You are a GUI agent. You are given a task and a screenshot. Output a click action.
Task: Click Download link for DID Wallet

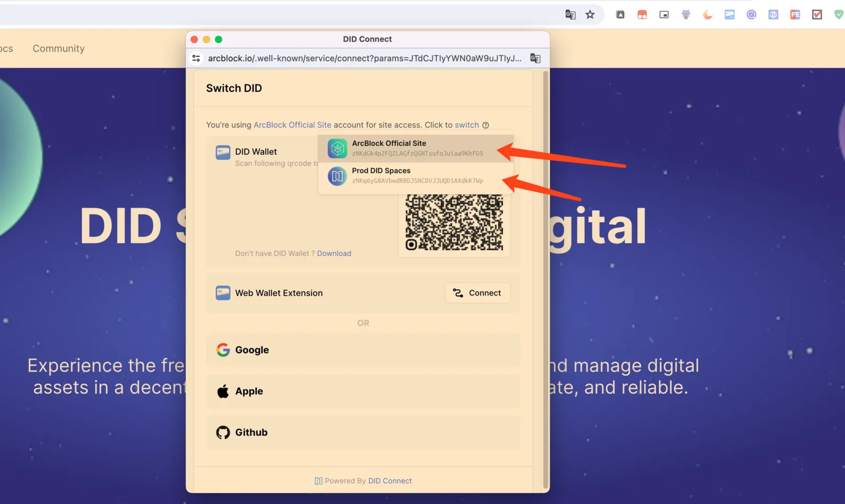(x=334, y=253)
